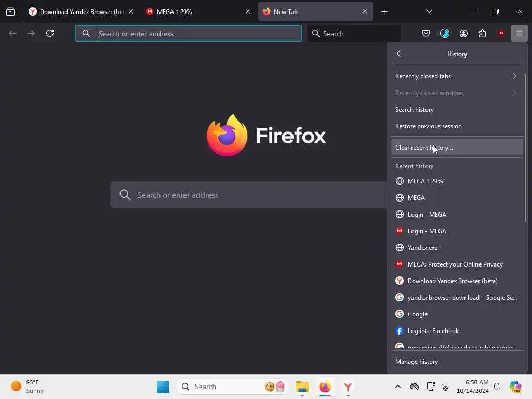
Task: Click the History panel scrollbar
Action: [525, 148]
